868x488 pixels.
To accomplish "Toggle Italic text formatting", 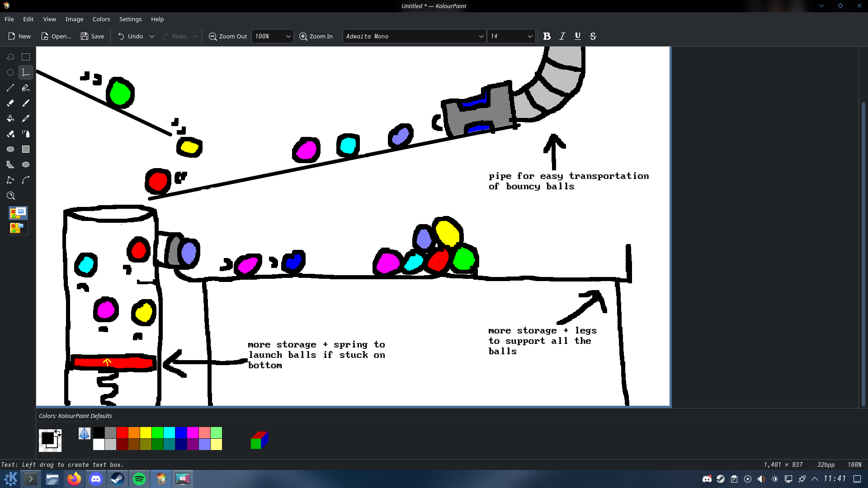I will pyautogui.click(x=562, y=36).
